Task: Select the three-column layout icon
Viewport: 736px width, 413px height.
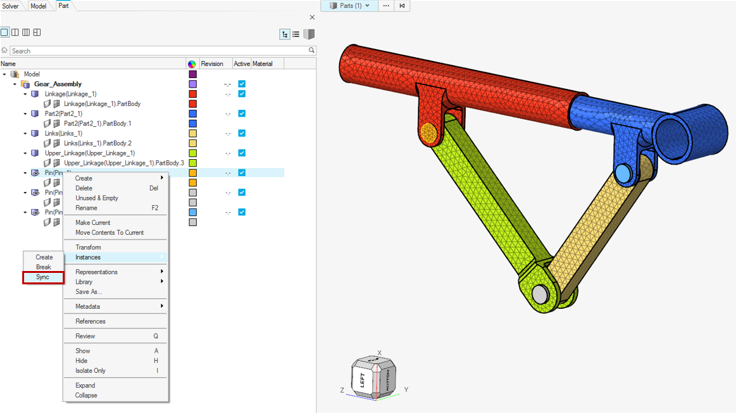Action: tap(26, 32)
